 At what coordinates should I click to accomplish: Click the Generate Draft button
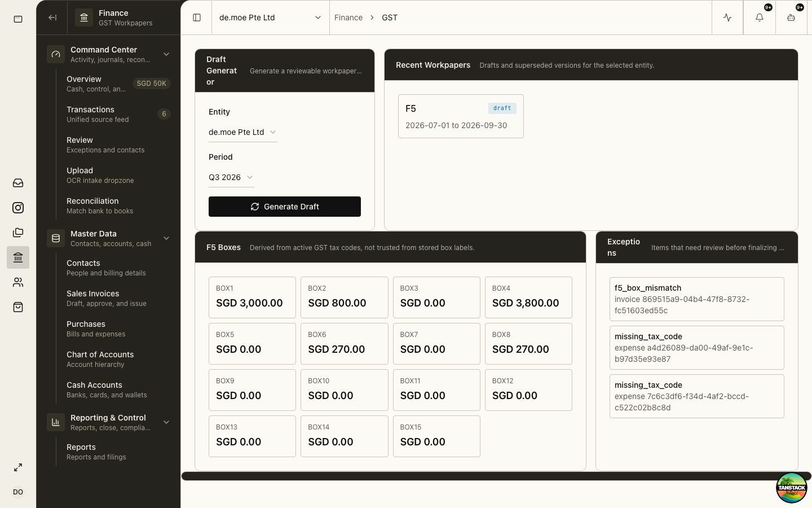285,207
